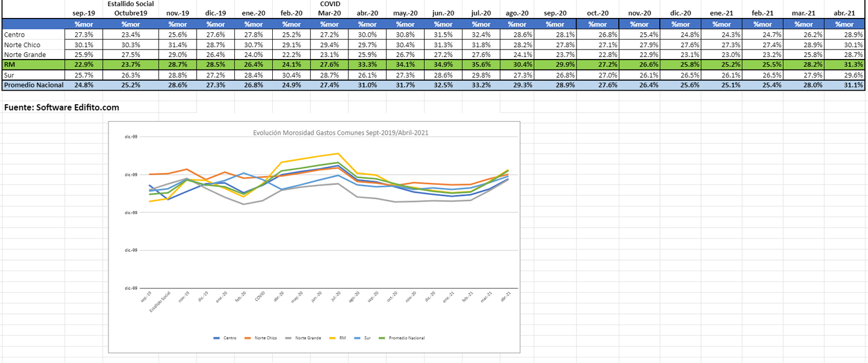The image size is (868, 363).
Task: Click the ene.-21 column header
Action: click(x=722, y=13)
